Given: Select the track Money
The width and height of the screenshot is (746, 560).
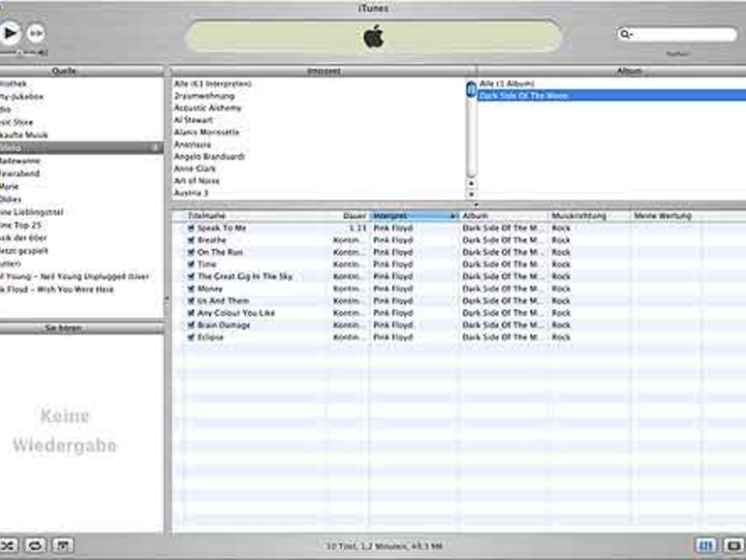Looking at the screenshot, I should point(210,289).
